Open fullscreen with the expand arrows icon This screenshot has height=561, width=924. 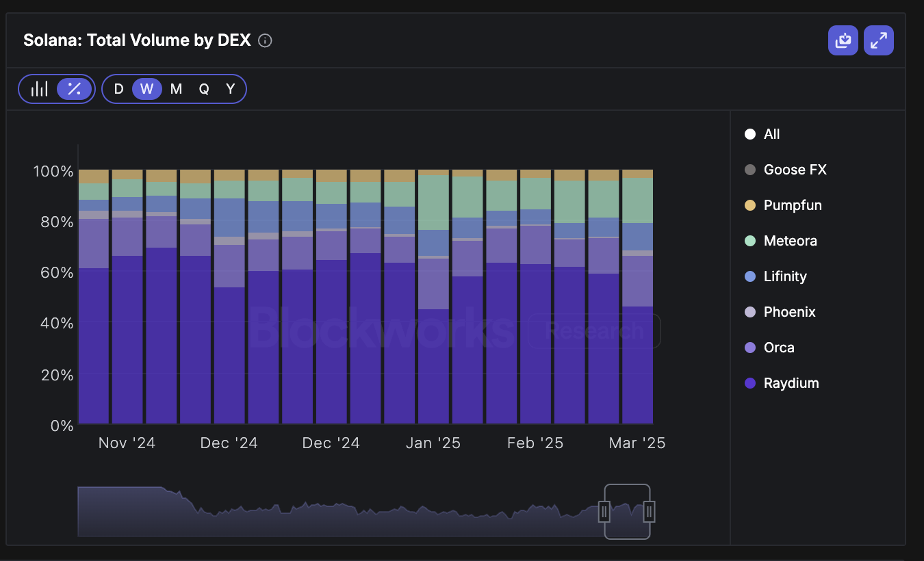(x=878, y=40)
